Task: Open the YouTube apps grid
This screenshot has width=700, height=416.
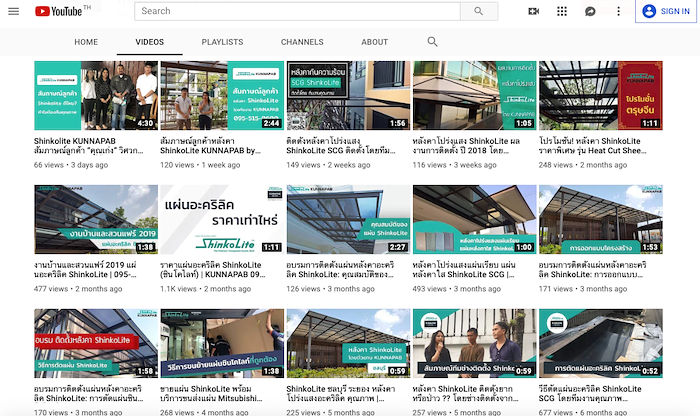Action: [x=562, y=11]
